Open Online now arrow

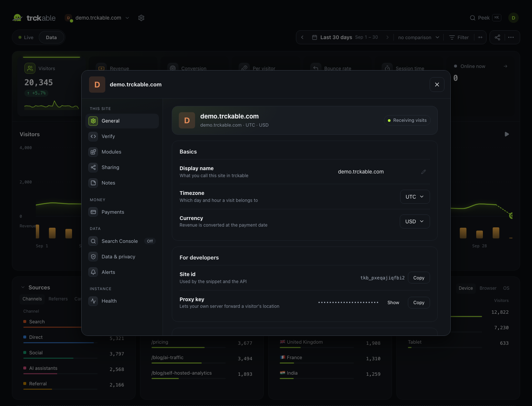click(505, 66)
